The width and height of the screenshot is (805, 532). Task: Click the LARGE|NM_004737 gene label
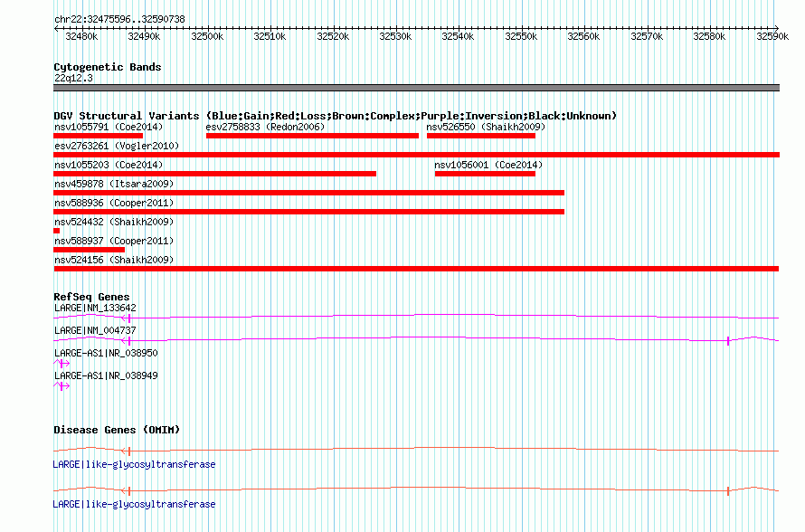click(x=95, y=331)
